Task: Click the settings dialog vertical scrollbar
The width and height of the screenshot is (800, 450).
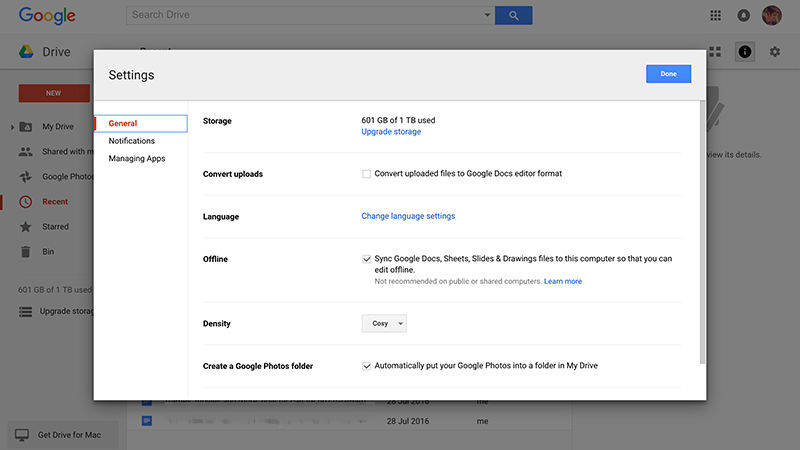Action: click(702, 232)
